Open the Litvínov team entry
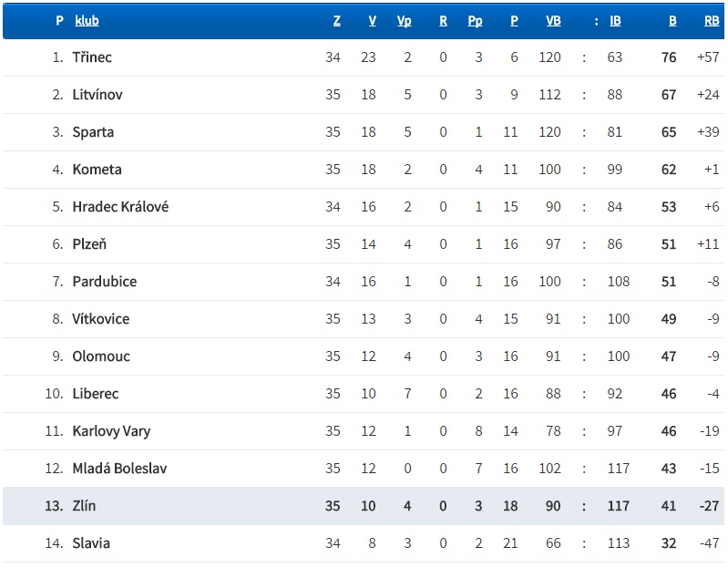The width and height of the screenshot is (728, 568). pyautogui.click(x=97, y=95)
